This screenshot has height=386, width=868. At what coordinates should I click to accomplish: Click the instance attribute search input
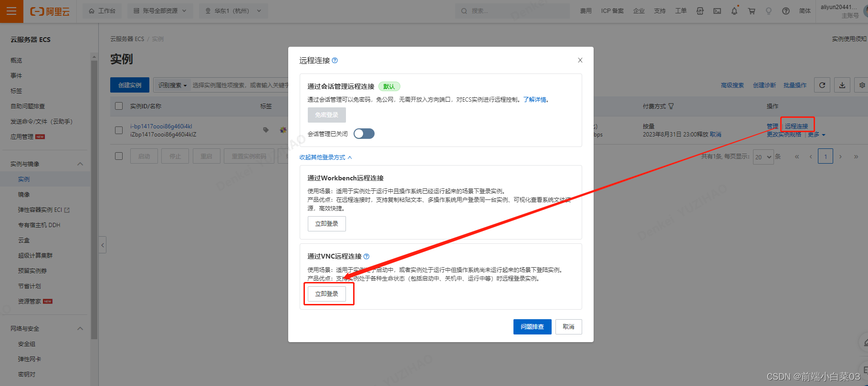coord(240,85)
